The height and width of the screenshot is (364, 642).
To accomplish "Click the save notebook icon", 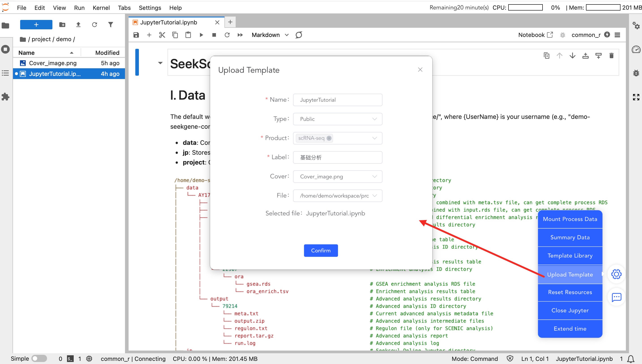I will coord(136,35).
